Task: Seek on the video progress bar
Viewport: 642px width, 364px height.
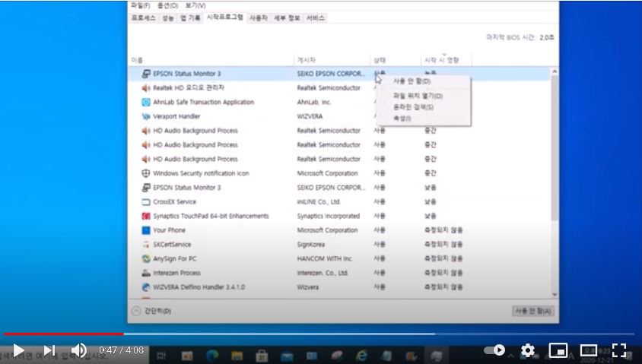Action: pyautogui.click(x=319, y=334)
